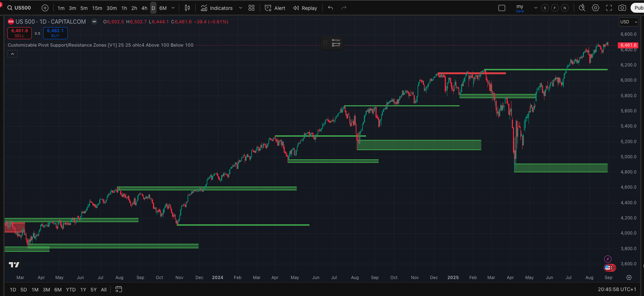Viewport: 644px width, 296px height.
Task: Select the 1m timeframe
Action: tap(61, 8)
